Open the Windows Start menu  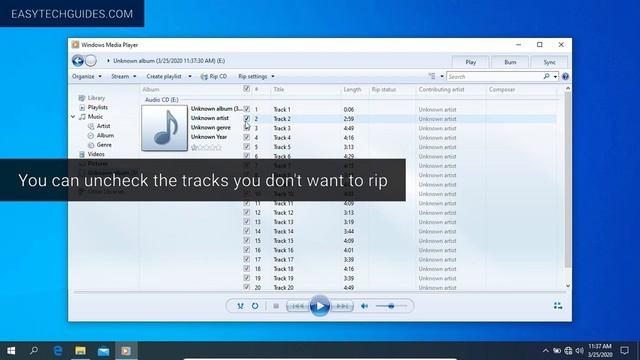coord(11,351)
